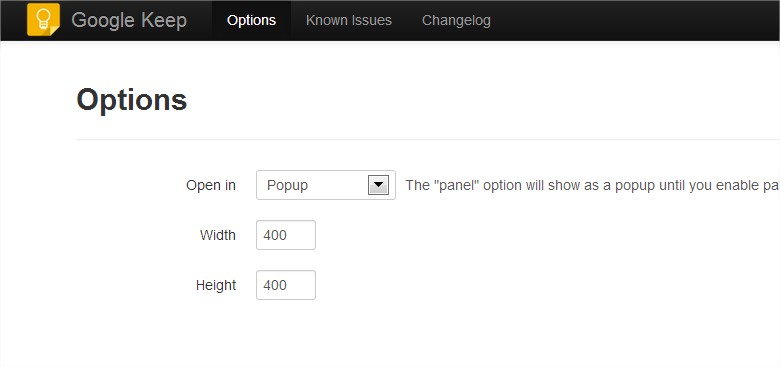Click the Open in label
Viewport: 780px width, 367px height.
point(211,185)
